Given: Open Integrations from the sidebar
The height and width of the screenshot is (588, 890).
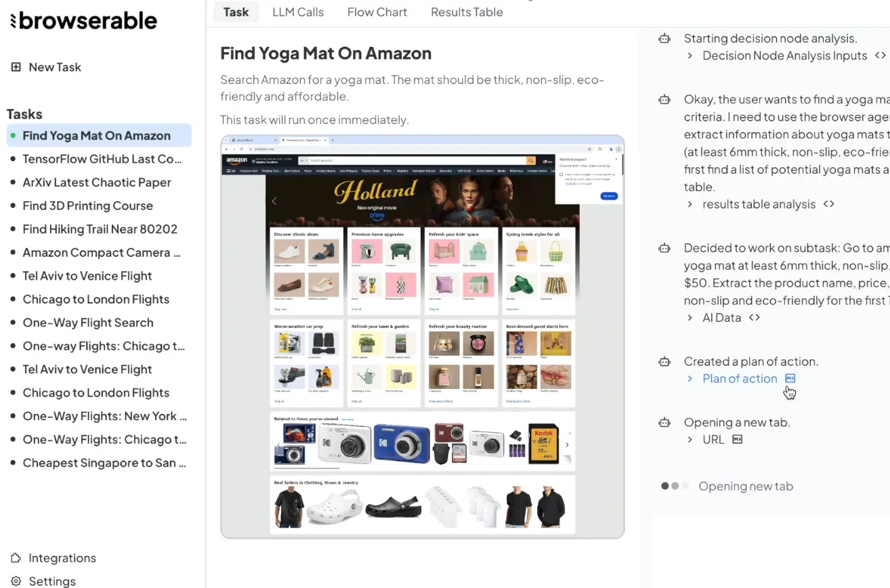Looking at the screenshot, I should [62, 558].
